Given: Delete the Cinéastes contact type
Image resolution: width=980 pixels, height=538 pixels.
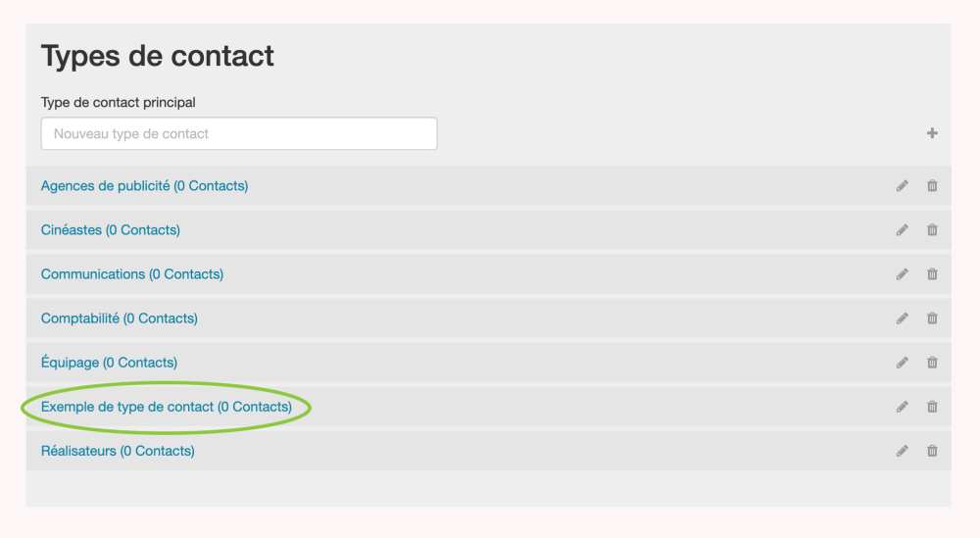Looking at the screenshot, I should [932, 230].
